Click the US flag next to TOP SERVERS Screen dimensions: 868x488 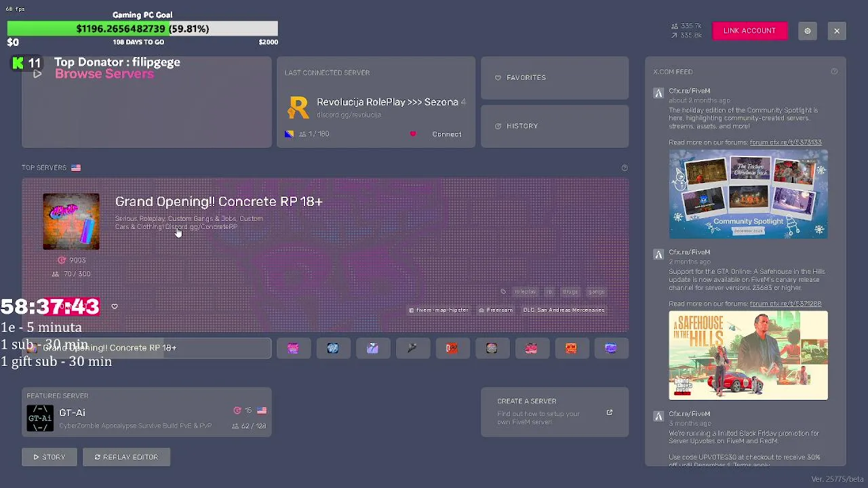pyautogui.click(x=76, y=167)
